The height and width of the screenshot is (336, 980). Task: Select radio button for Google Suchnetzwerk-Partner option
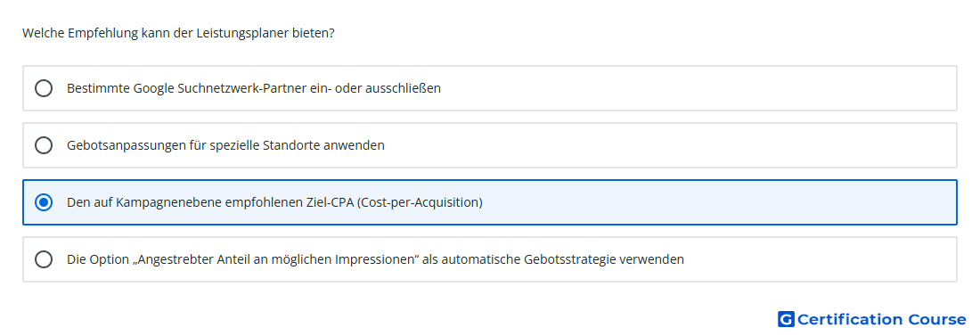pyautogui.click(x=44, y=88)
